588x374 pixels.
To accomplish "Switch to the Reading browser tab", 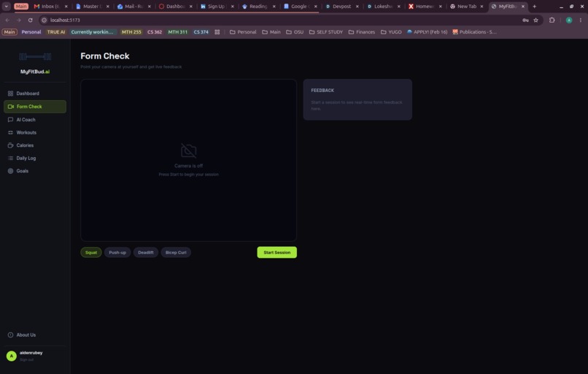I will click(258, 7).
